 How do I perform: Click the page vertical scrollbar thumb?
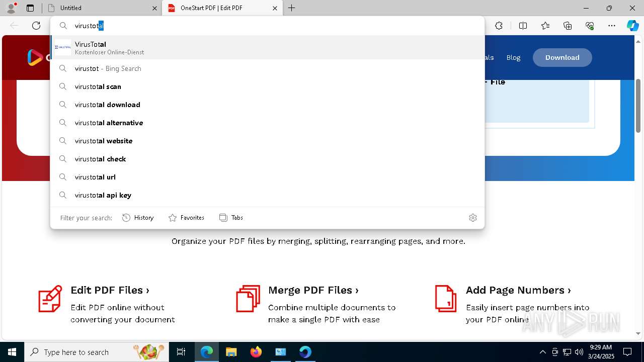click(638, 106)
